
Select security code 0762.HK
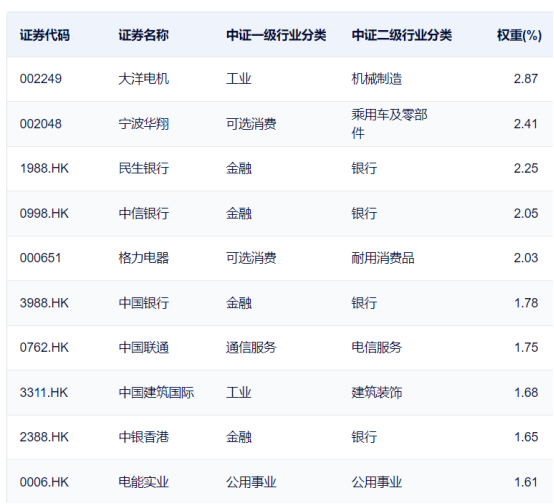[x=44, y=347]
